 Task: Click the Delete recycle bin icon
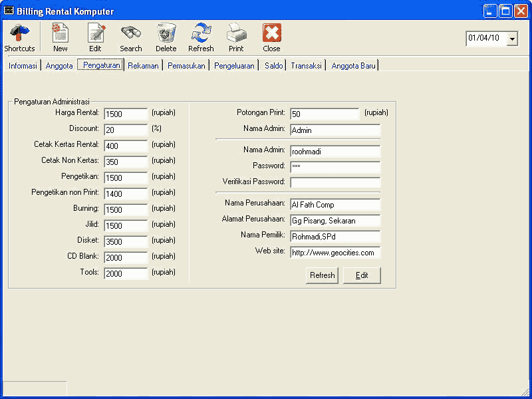coord(166,37)
